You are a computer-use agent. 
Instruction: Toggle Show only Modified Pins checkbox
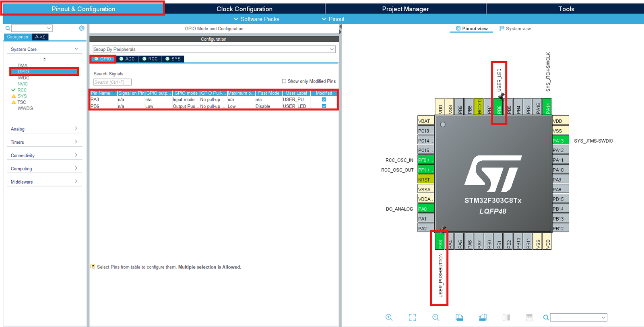(x=284, y=81)
